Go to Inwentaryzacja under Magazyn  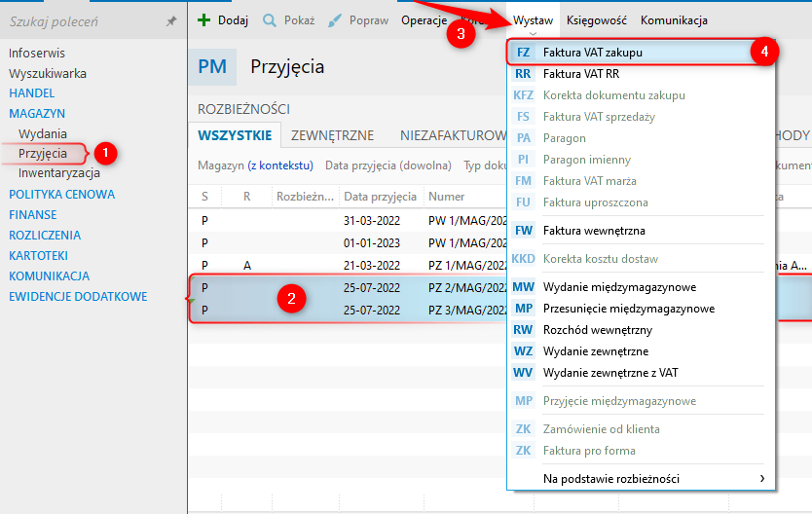coord(59,173)
